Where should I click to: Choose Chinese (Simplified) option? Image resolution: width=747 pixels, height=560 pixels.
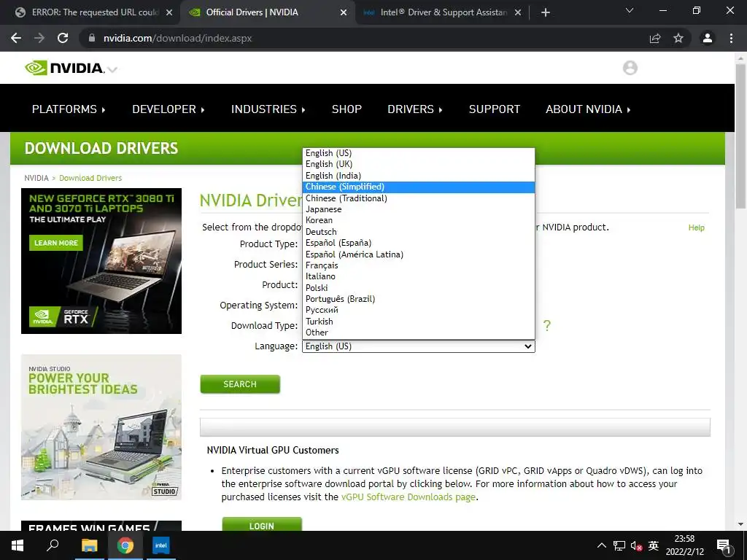(418, 187)
